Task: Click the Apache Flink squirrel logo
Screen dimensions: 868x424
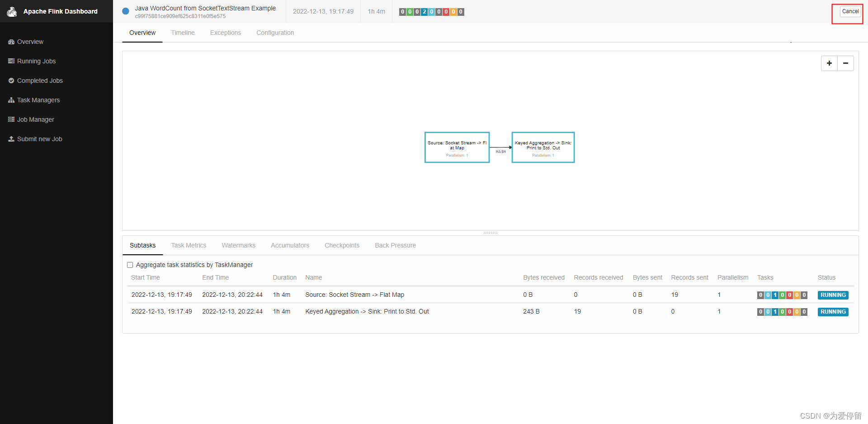Action: [x=12, y=11]
